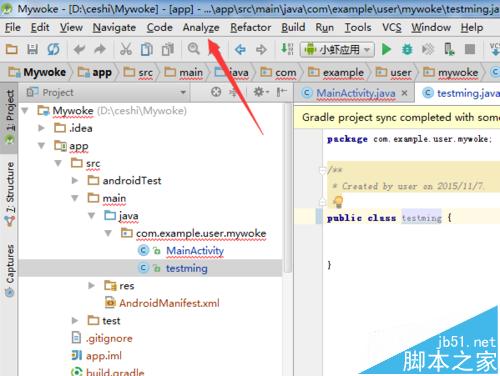Toggle the Structure side tool window
This screenshot has height=376, width=500.
(10, 193)
